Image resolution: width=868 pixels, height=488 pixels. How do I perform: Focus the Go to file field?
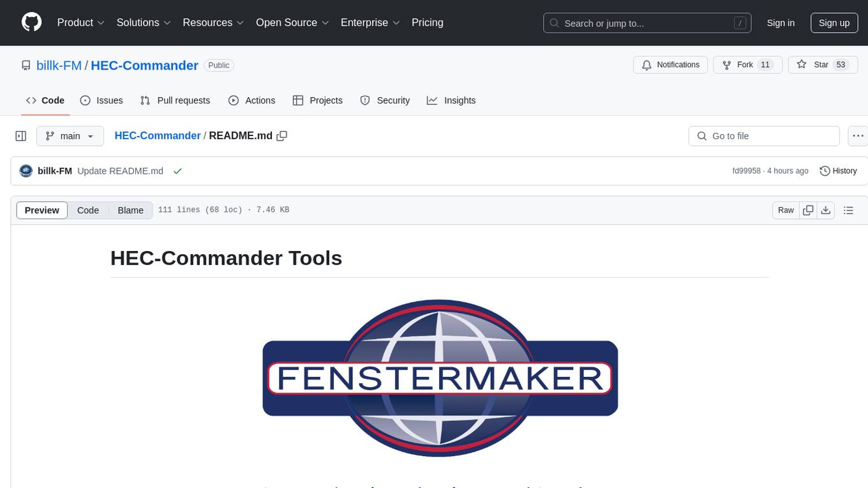coord(764,136)
